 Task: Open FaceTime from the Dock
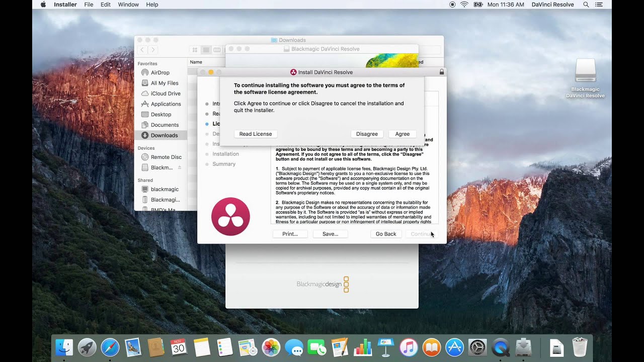point(317,347)
